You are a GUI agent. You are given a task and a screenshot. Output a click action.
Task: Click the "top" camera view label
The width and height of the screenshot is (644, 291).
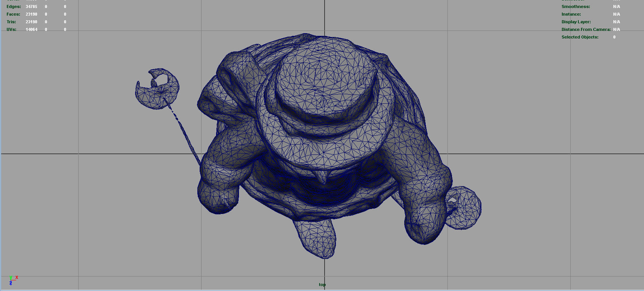pyautogui.click(x=322, y=285)
